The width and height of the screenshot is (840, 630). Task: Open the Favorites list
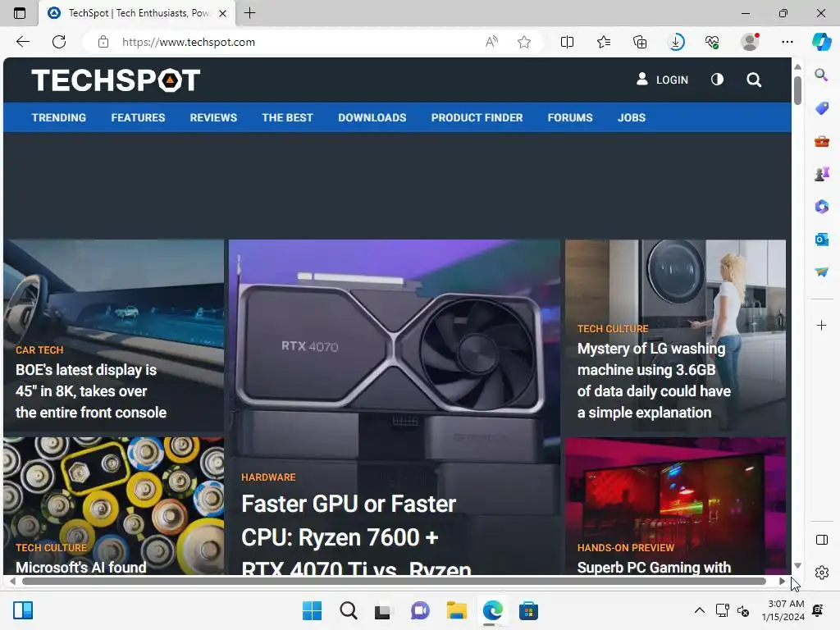click(x=603, y=42)
